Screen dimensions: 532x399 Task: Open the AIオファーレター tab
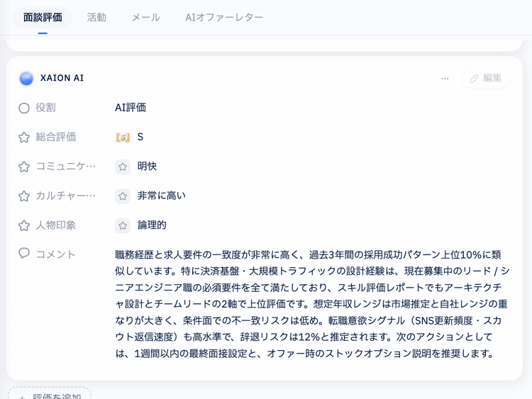224,17
